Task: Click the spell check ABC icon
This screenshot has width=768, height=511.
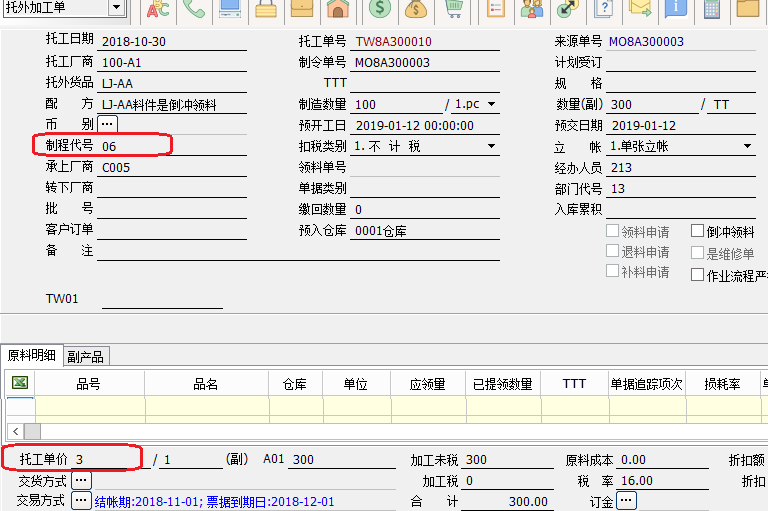Action: click(x=158, y=10)
